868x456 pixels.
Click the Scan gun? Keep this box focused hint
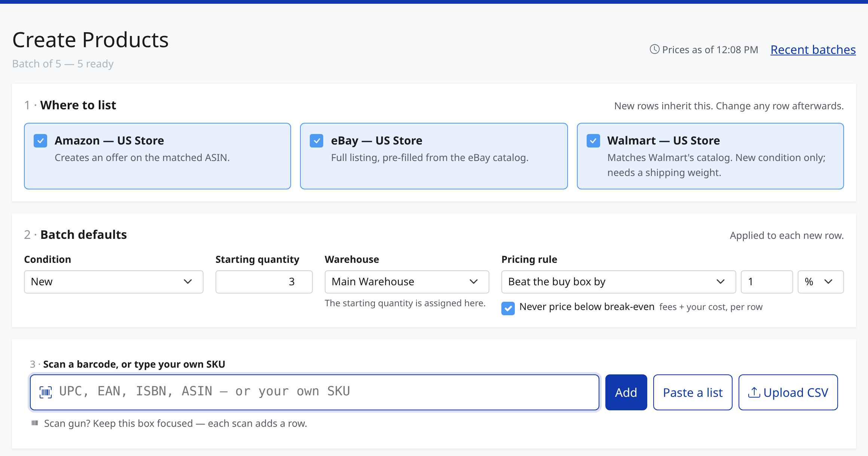175,423
